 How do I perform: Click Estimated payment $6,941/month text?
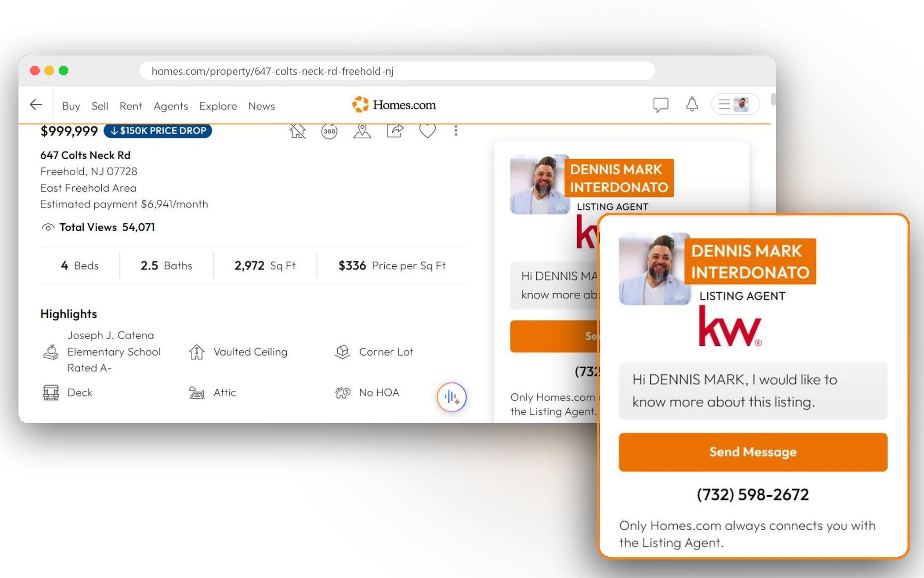pos(124,204)
